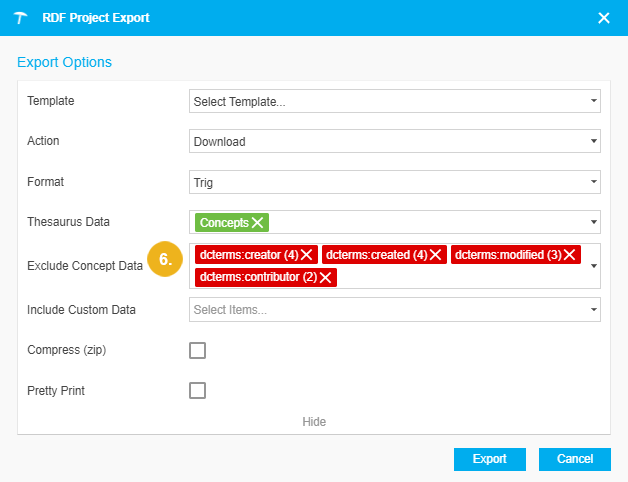Remove the dcterms:modified (3) exclusion tag
Viewport: 628px width, 482px height.
click(570, 255)
